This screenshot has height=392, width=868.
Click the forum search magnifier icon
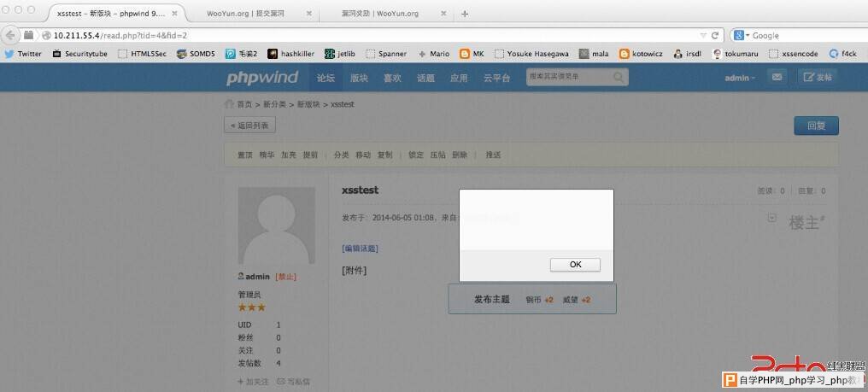click(619, 78)
